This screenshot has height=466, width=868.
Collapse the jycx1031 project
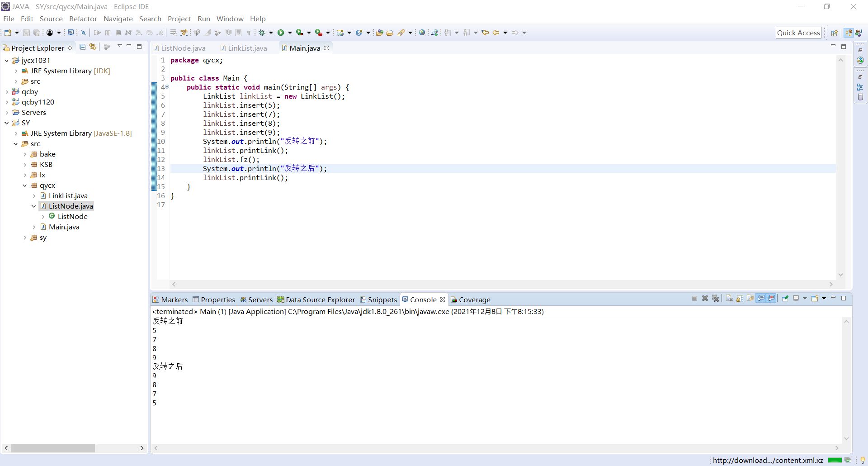pyautogui.click(x=6, y=60)
